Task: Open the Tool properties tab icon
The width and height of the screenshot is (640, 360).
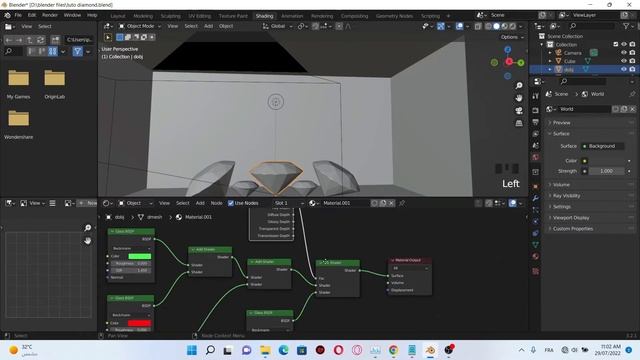Action: click(536, 96)
